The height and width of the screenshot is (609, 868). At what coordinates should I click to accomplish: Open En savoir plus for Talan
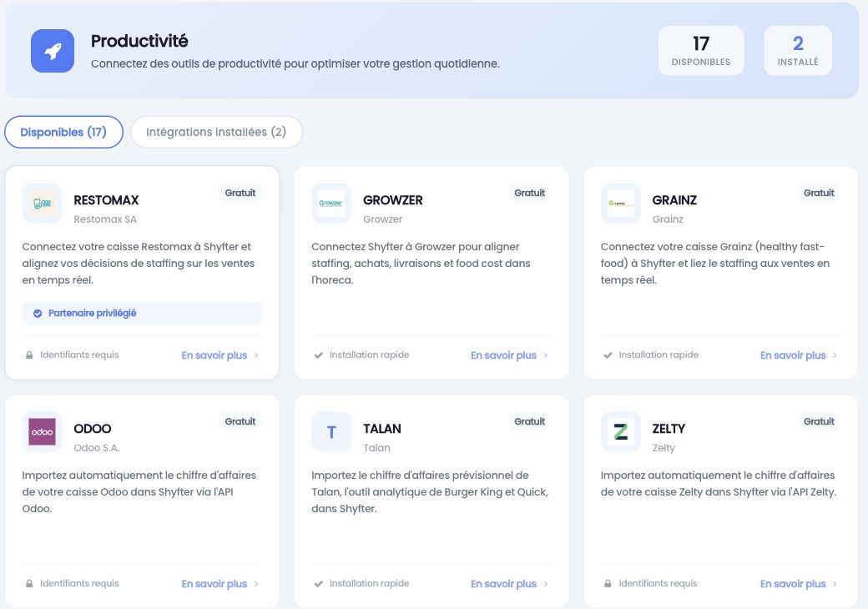tap(504, 584)
